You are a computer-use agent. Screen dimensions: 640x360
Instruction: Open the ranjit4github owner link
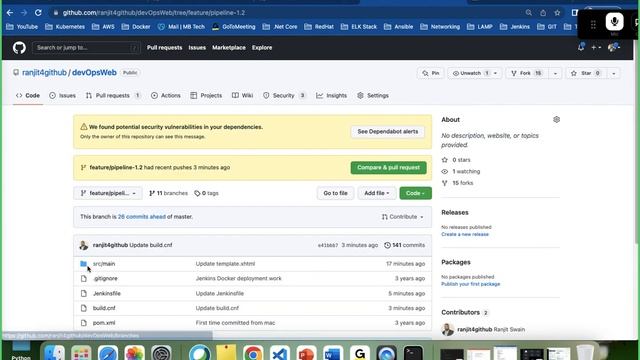point(44,73)
